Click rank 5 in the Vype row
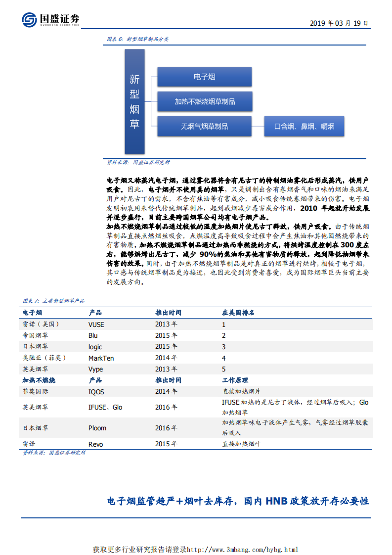 (x=223, y=369)
